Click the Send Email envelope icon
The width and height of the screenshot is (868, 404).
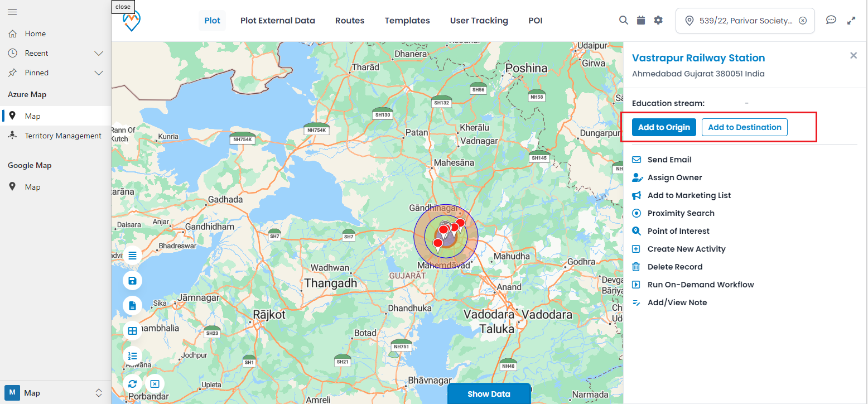pyautogui.click(x=636, y=160)
